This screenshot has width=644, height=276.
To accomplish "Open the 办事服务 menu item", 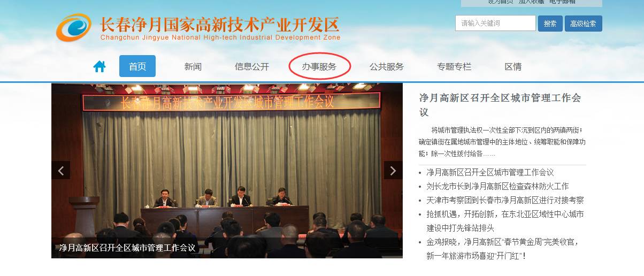I will [x=319, y=67].
